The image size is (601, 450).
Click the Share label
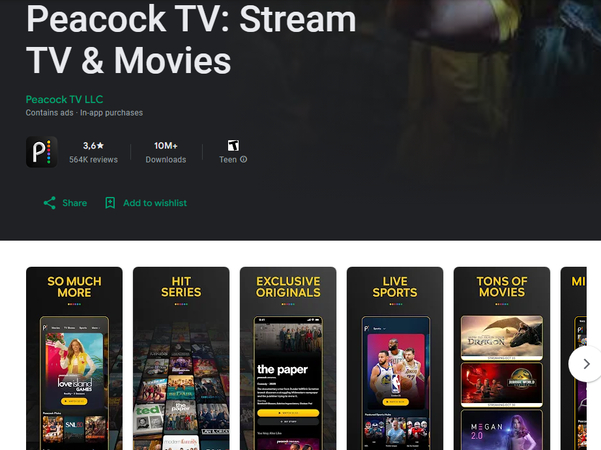pos(75,203)
